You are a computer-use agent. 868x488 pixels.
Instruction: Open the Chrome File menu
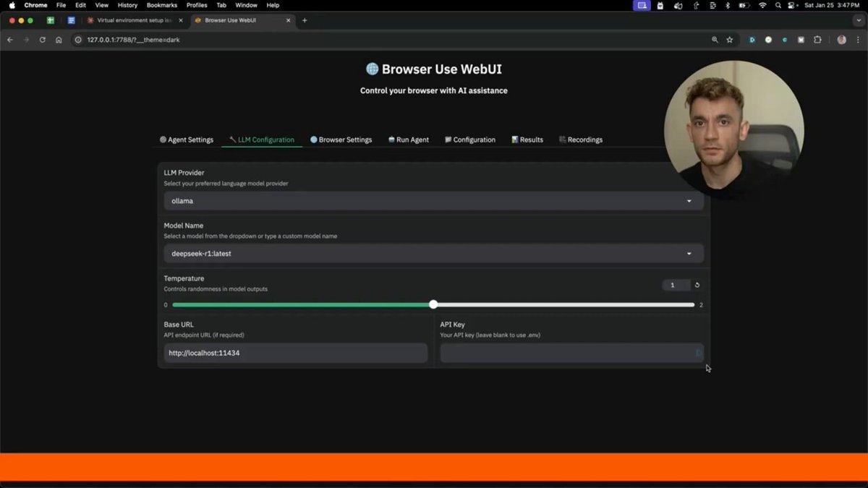click(61, 5)
